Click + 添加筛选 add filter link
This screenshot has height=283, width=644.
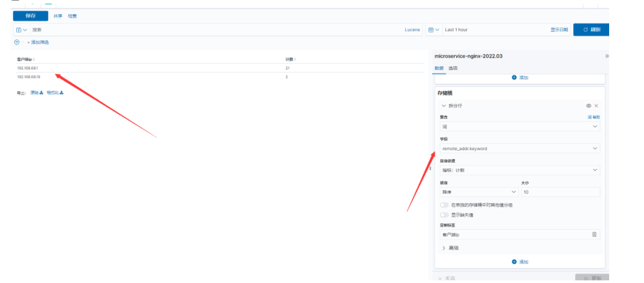point(38,42)
